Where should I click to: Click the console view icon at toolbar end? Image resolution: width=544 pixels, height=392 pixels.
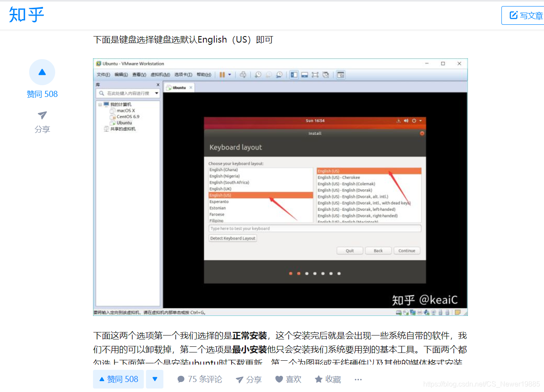[x=341, y=75]
